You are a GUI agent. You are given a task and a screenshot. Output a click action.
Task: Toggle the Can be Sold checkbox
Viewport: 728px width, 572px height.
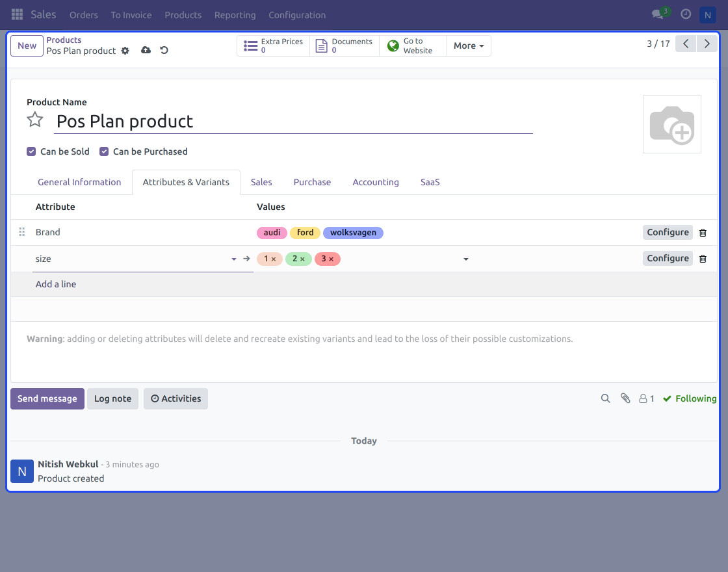click(x=31, y=151)
